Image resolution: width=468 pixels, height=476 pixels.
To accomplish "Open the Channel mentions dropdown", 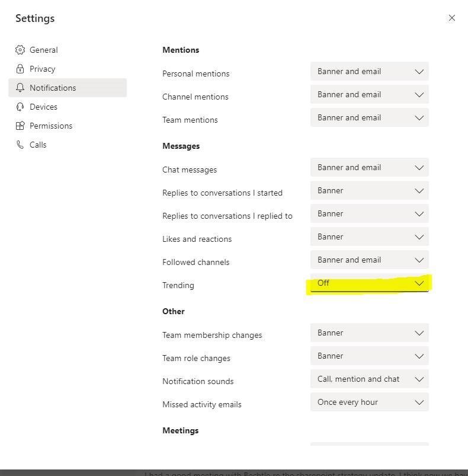I will click(x=370, y=94).
